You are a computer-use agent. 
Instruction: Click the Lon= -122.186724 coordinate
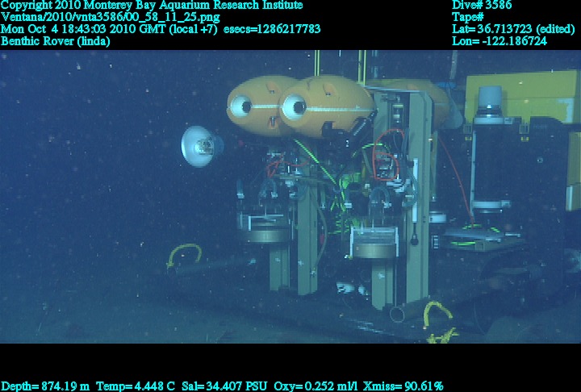coord(500,41)
